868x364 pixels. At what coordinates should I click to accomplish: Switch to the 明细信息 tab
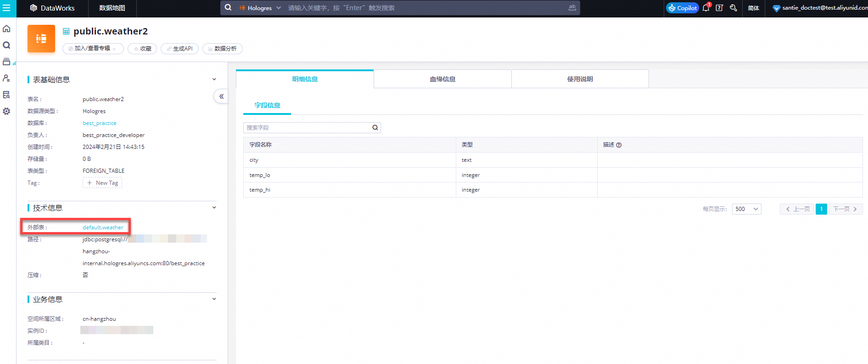pyautogui.click(x=305, y=79)
